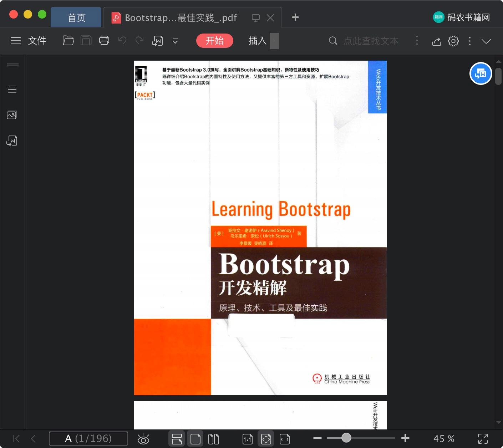Screen dimensions: 503x448
Task: Click the zoom slider handle
Action: (x=346, y=438)
